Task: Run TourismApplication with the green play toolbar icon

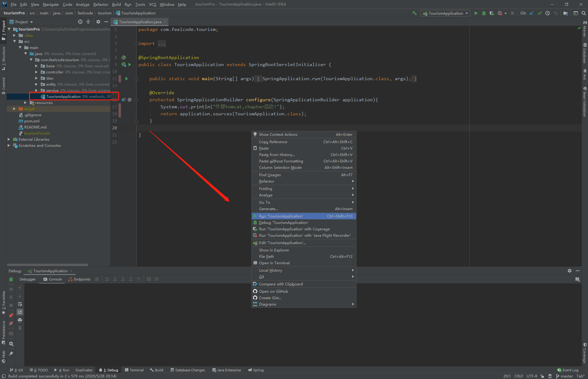Action: point(476,13)
